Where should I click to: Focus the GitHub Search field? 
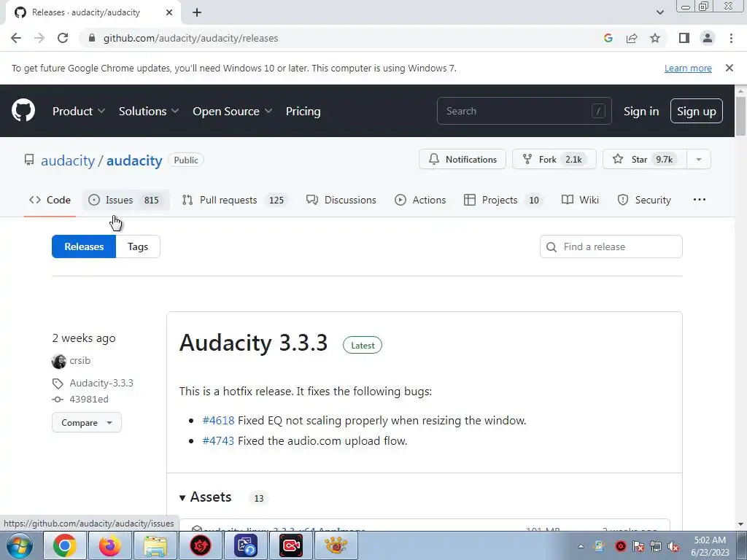[x=524, y=111]
